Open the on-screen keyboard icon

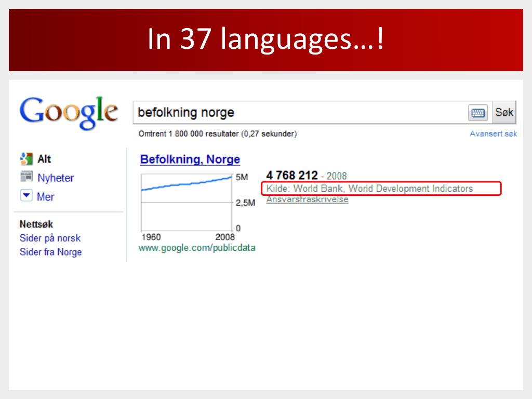pyautogui.click(x=478, y=113)
